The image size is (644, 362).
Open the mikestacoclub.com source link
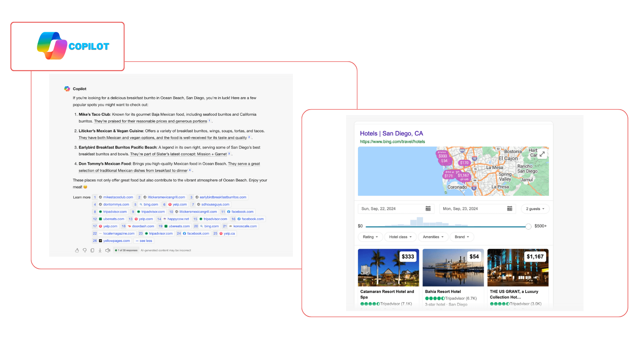click(x=118, y=197)
